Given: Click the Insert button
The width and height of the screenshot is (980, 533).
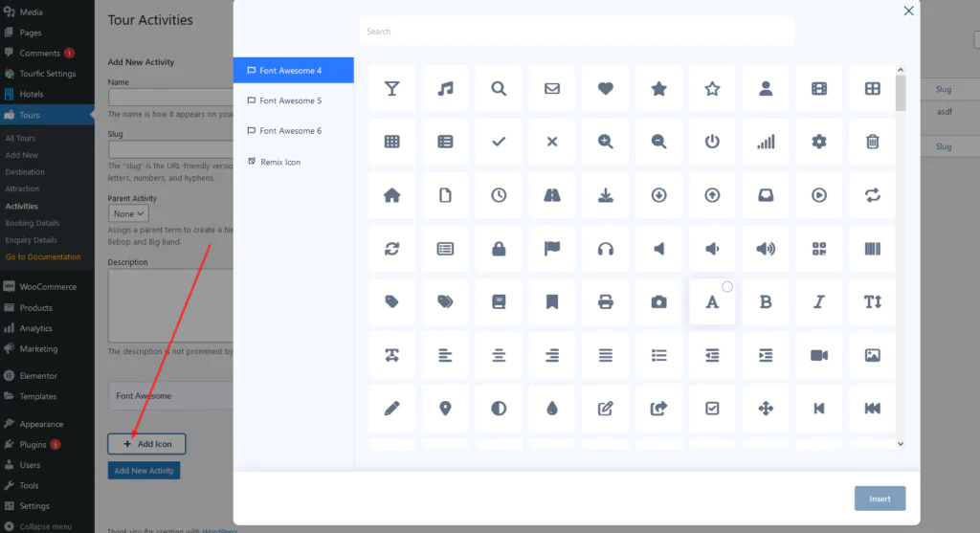Looking at the screenshot, I should pos(880,499).
